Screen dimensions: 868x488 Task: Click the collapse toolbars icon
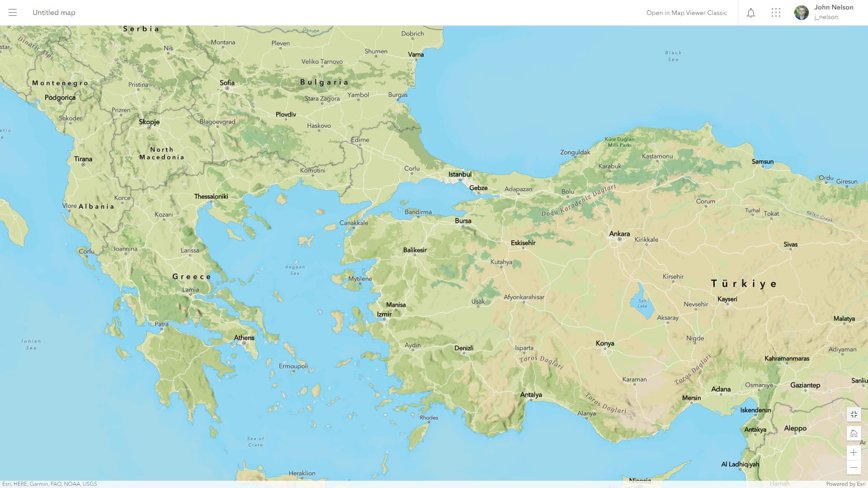tap(854, 414)
